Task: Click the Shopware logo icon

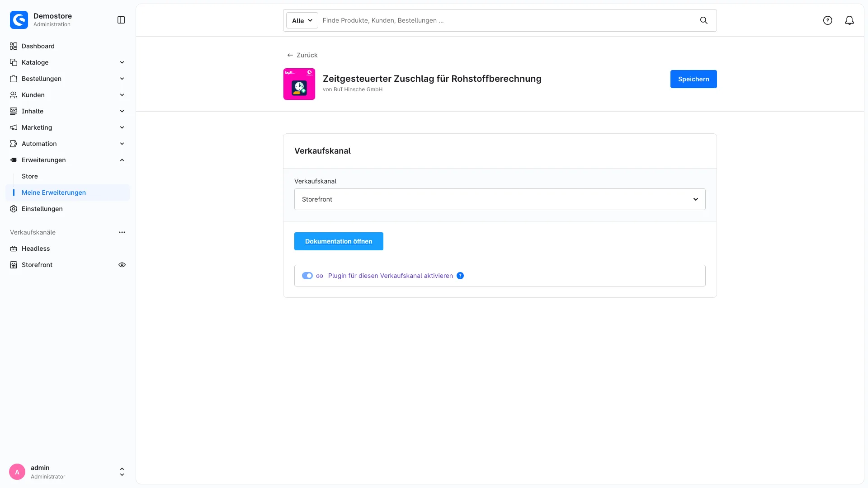Action: 19,20
